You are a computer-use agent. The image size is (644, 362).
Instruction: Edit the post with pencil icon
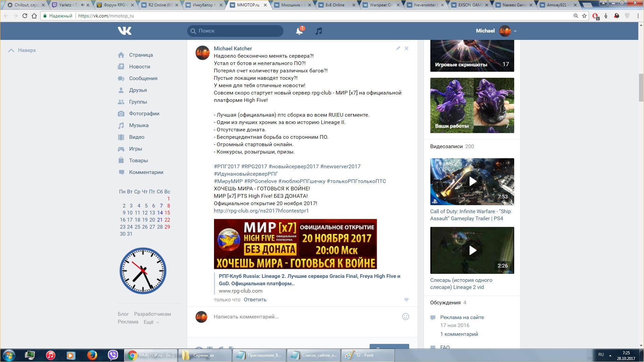point(398,48)
